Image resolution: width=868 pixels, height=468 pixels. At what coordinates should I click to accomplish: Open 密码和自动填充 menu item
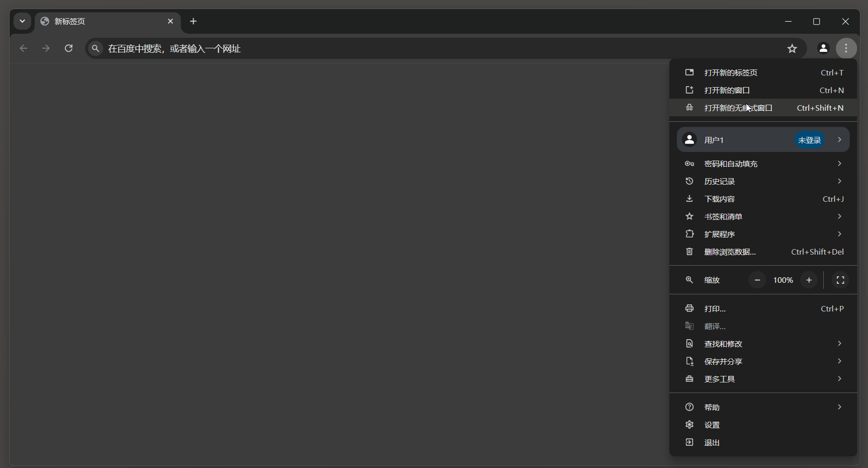coord(763,164)
